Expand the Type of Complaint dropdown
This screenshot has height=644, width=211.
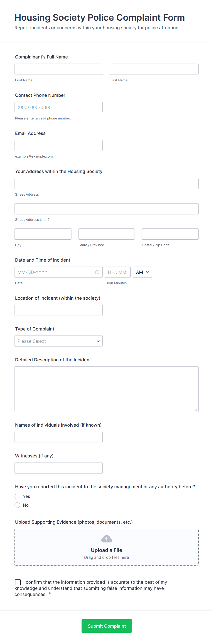(58, 341)
